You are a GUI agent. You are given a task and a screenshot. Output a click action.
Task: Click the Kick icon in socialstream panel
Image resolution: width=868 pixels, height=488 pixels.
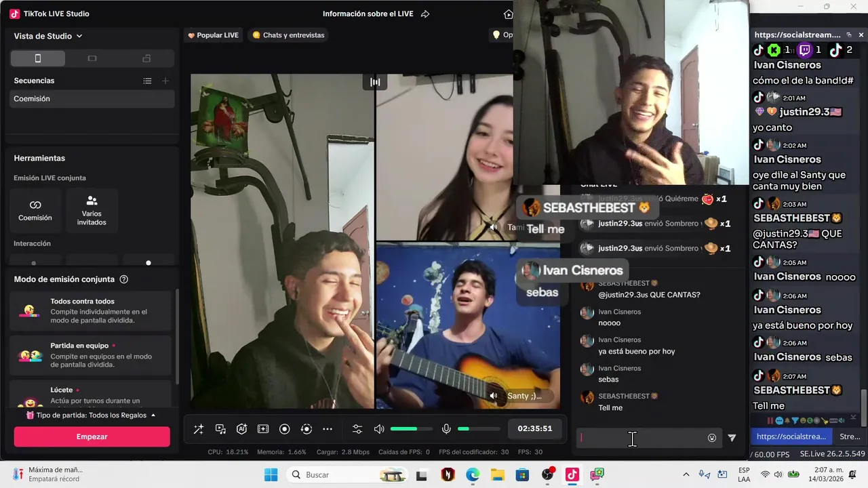coord(774,49)
